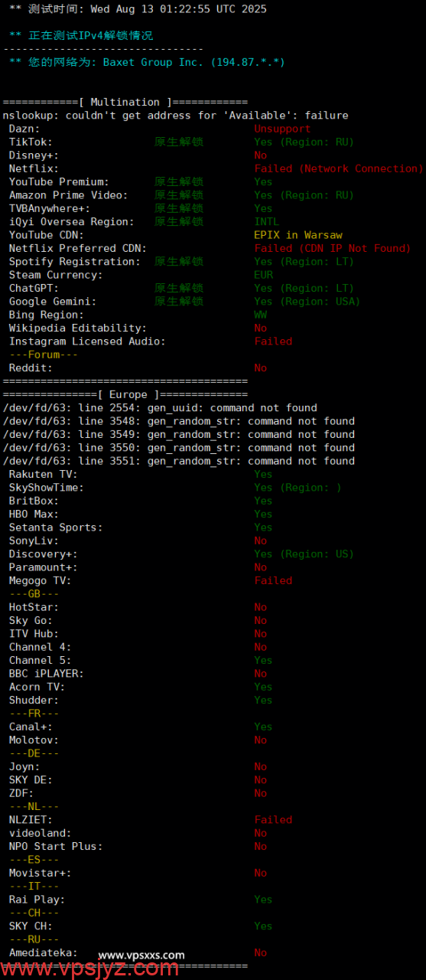The height and width of the screenshot is (980, 426).
Task: Click the 'Unsupport' result for Dazn
Action: (x=282, y=129)
